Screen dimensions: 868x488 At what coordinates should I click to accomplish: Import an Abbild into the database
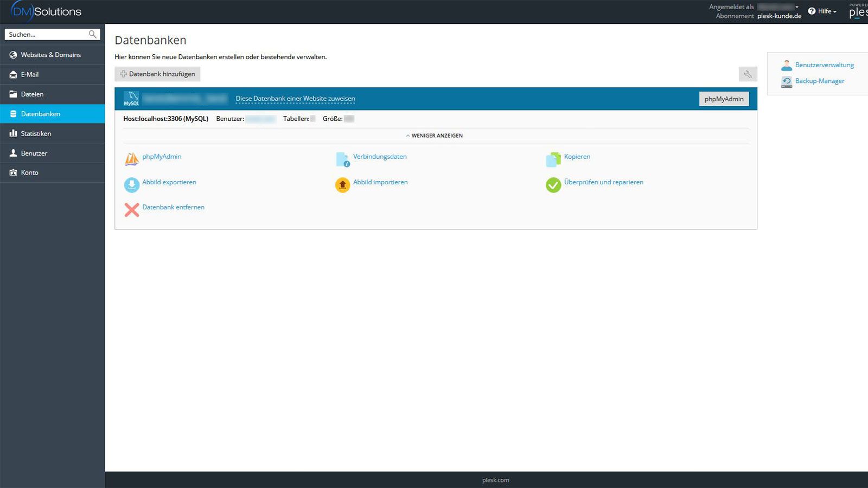pos(380,182)
